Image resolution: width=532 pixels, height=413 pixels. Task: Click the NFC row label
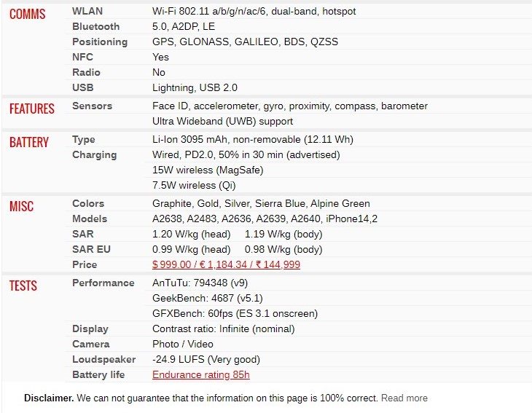click(x=82, y=58)
